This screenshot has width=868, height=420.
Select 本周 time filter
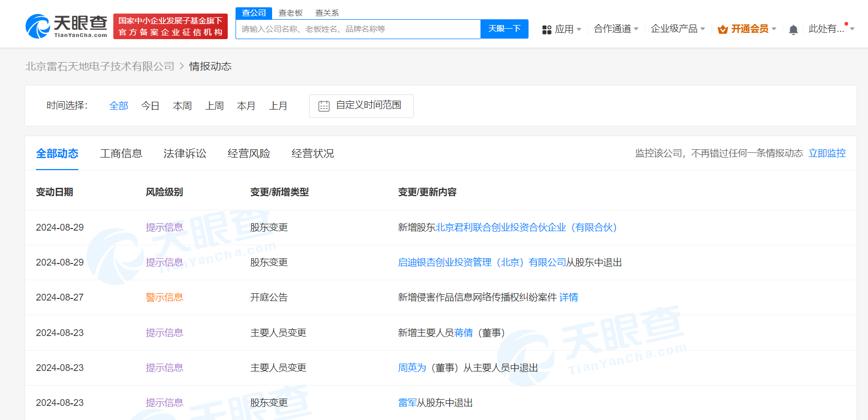point(182,106)
